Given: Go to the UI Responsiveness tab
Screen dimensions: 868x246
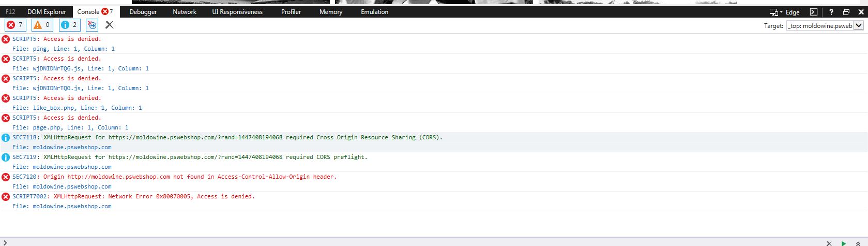Looking at the screenshot, I should (237, 12).
